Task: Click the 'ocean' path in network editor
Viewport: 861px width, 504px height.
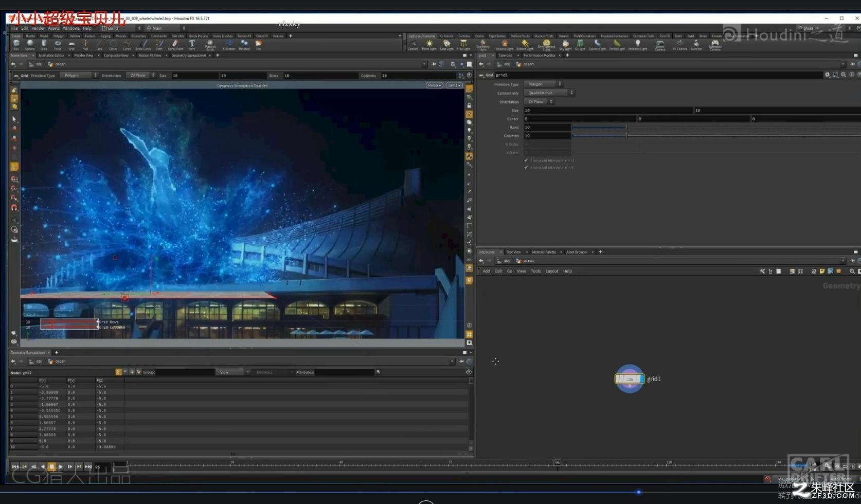Action: point(528,261)
